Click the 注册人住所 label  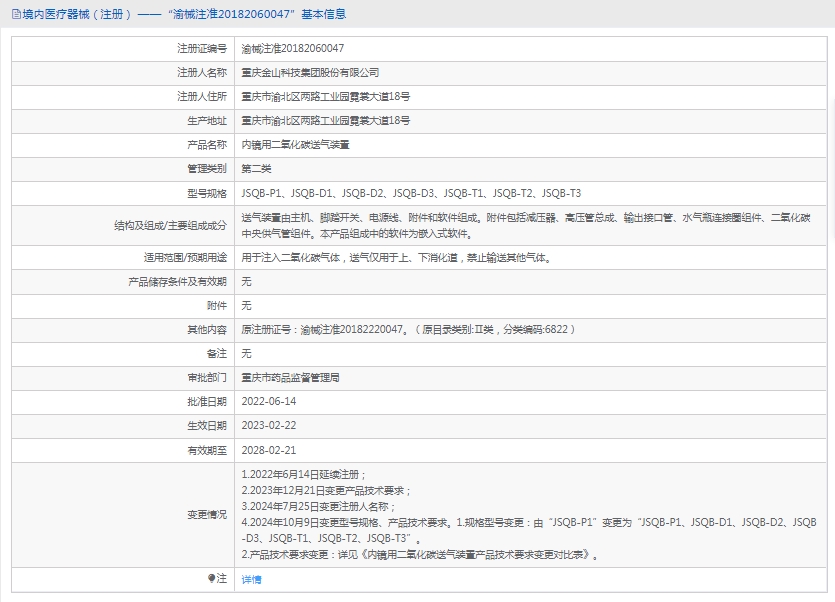click(x=202, y=96)
